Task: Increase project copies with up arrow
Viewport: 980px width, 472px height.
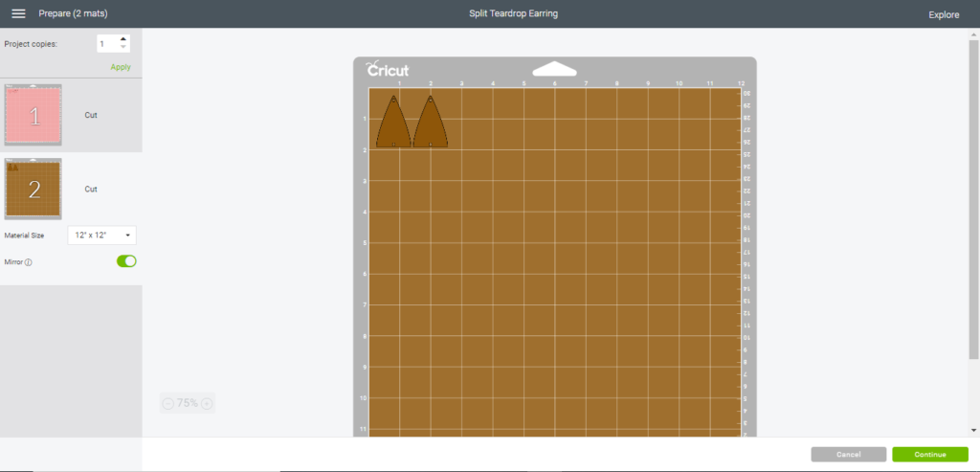Action: pos(122,39)
